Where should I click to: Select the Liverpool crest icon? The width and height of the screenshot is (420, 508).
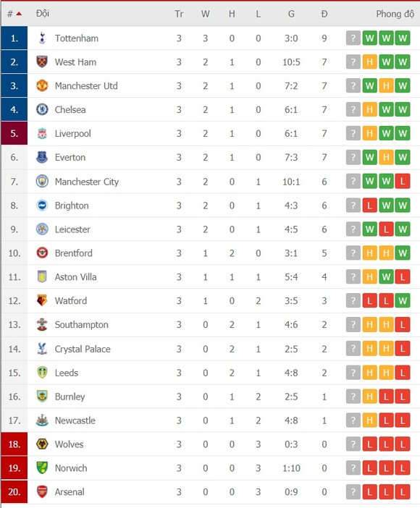tap(42, 133)
